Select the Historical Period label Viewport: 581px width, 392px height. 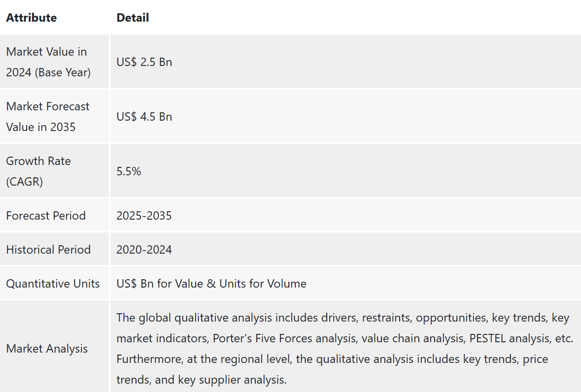coord(49,250)
